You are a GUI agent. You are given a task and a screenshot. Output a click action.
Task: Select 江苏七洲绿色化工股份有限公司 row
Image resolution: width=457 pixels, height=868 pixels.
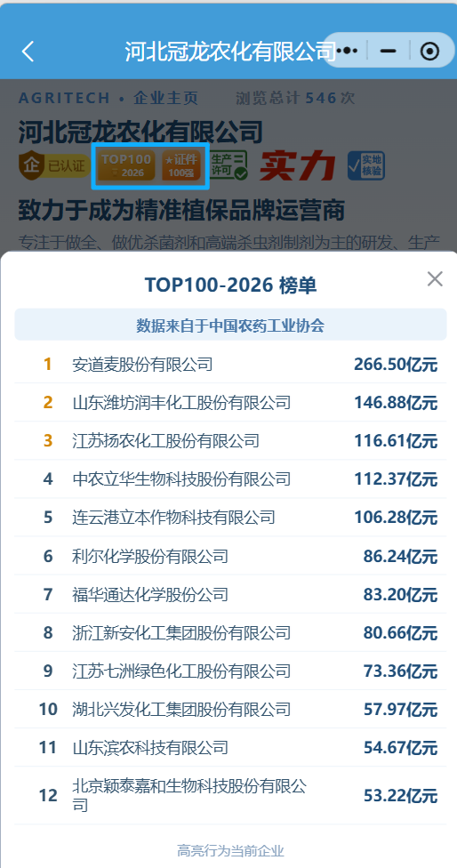coord(230,671)
